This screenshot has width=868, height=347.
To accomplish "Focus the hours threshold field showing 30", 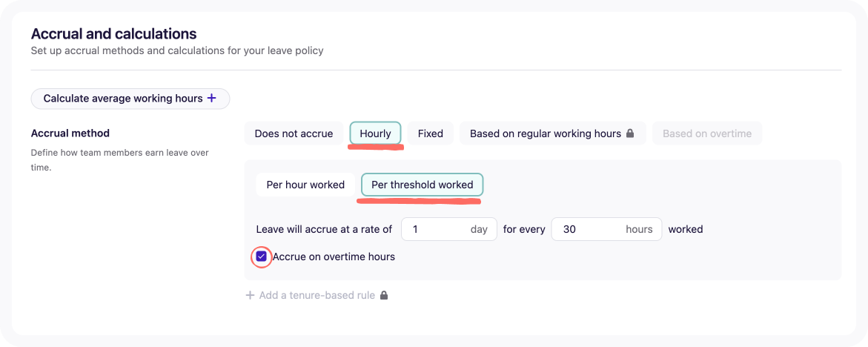I will [x=607, y=229].
